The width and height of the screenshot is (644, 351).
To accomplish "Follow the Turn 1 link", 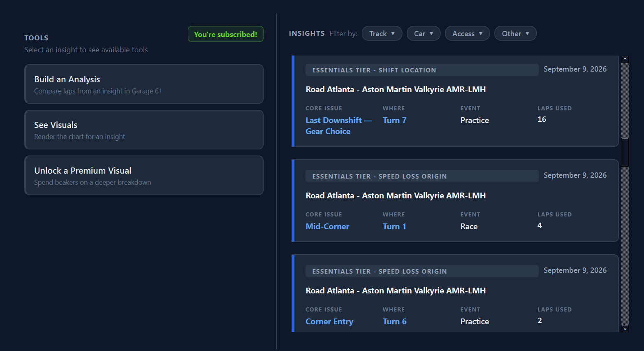I will coord(394,226).
